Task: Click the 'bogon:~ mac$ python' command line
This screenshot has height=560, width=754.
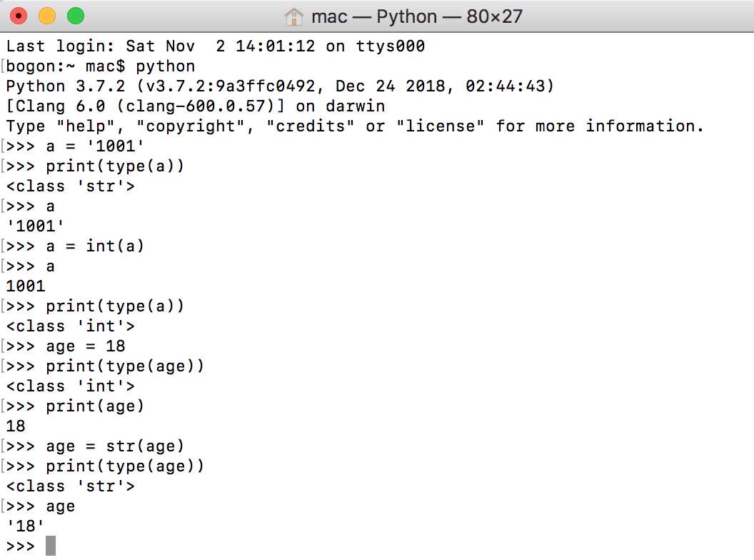Action: click(x=101, y=66)
